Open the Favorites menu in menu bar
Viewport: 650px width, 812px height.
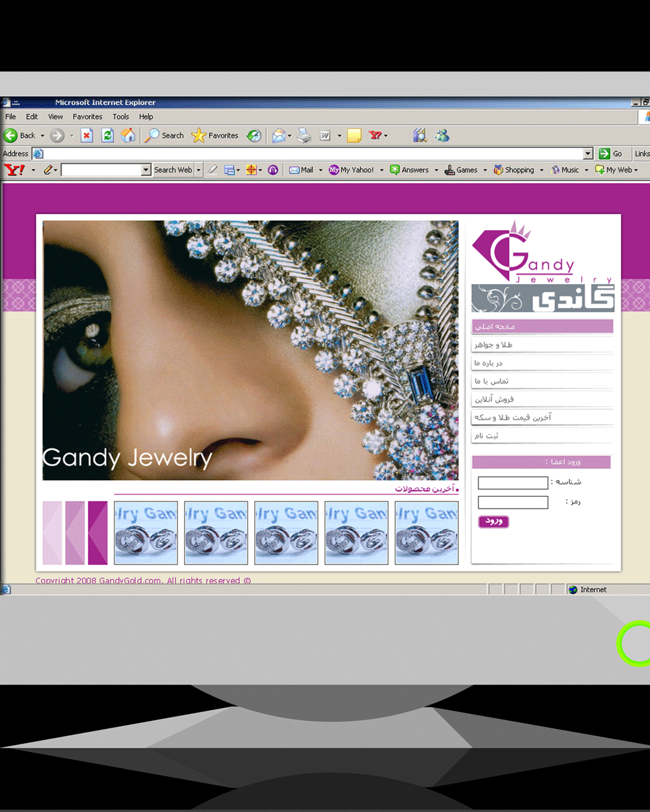click(x=87, y=117)
